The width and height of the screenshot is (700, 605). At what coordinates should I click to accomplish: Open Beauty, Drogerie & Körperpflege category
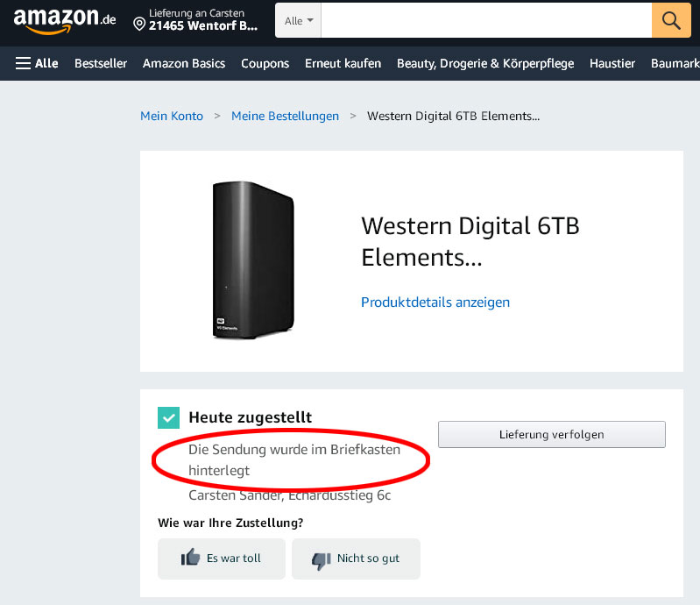(x=485, y=63)
